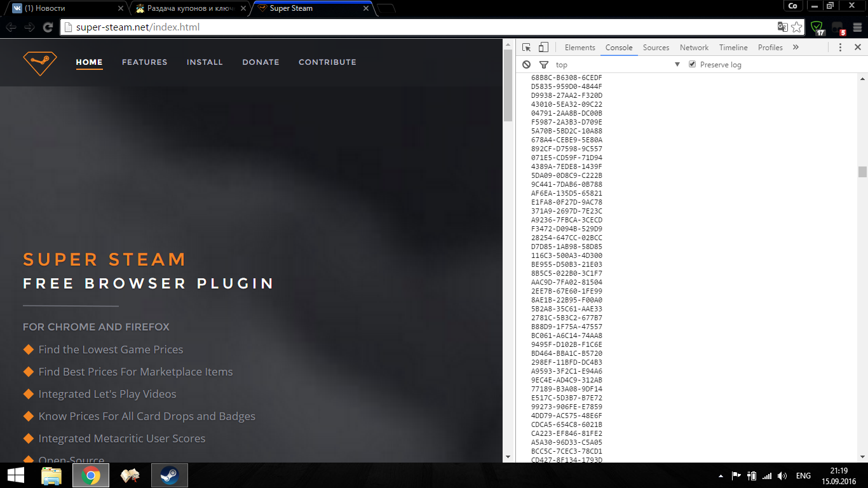Close the Раздача купонов tab

[x=243, y=9]
